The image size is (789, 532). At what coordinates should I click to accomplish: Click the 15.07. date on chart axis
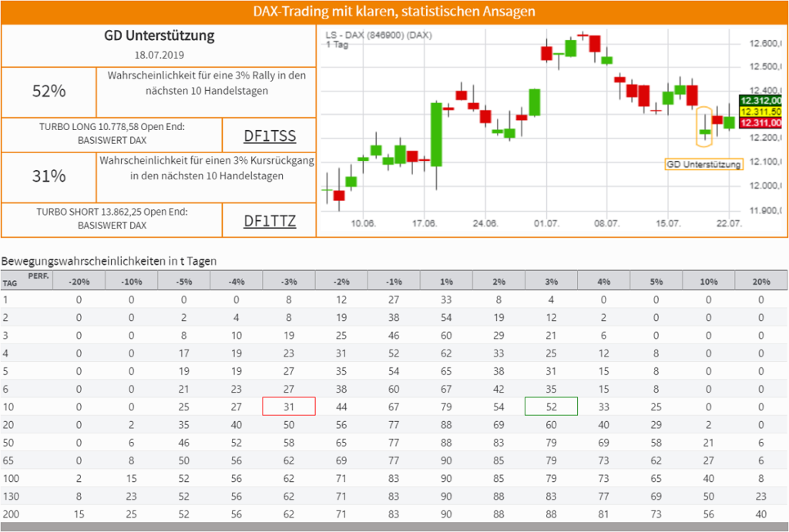668,223
